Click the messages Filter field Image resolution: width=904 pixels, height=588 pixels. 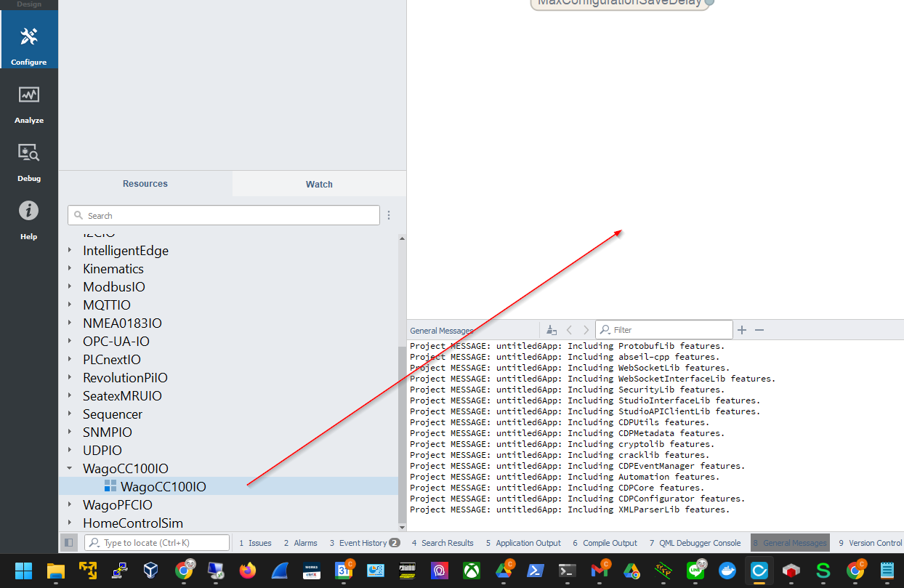tap(664, 330)
